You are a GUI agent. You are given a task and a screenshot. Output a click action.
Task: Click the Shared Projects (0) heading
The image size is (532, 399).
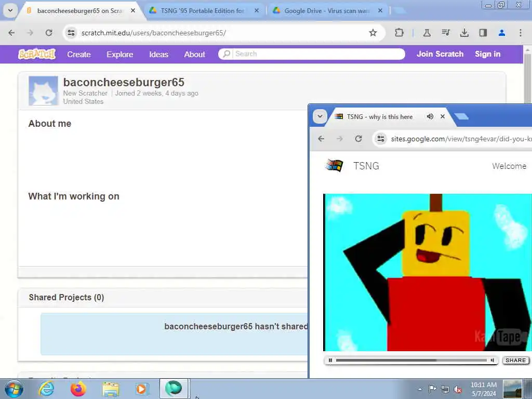click(66, 297)
